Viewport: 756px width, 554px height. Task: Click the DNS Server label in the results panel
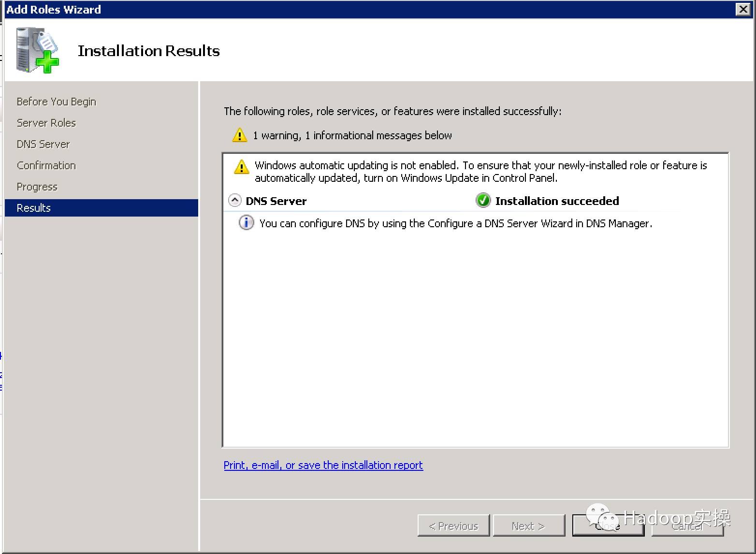pyautogui.click(x=276, y=201)
